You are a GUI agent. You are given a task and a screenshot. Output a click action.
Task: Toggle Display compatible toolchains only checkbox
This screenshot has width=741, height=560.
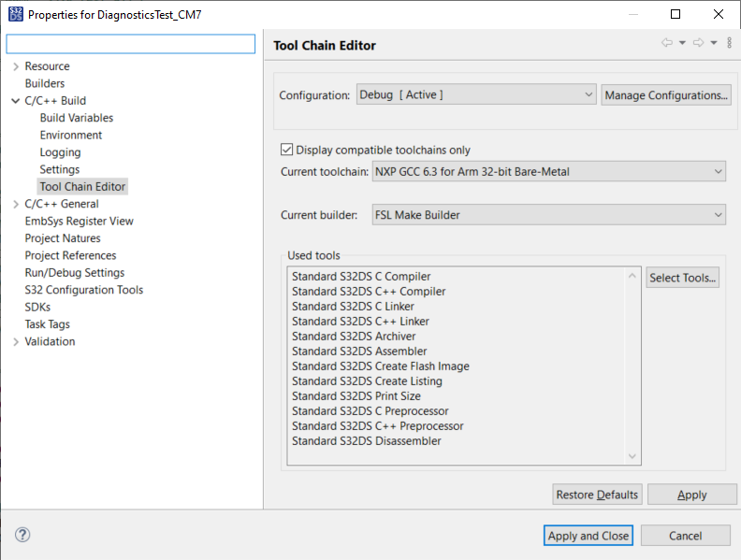click(x=287, y=150)
